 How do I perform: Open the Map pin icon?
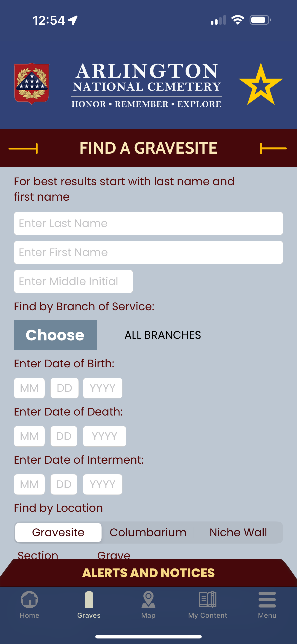(x=148, y=600)
